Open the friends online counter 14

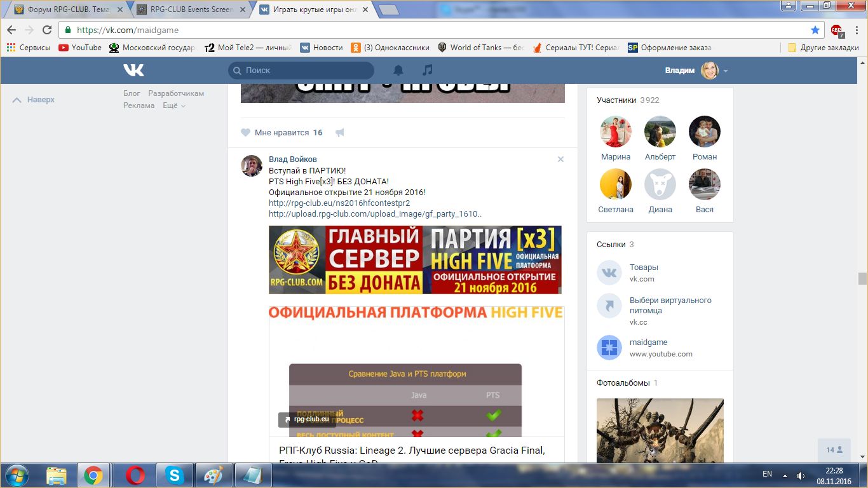(834, 450)
